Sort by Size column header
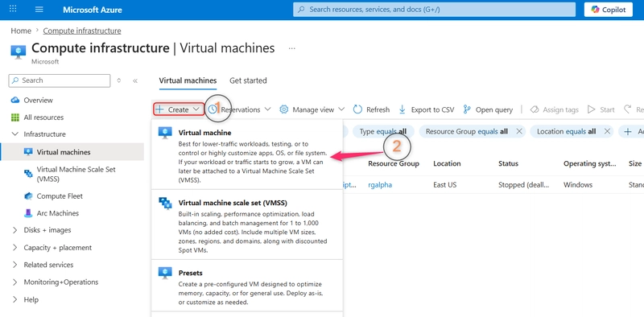The width and height of the screenshot is (644, 317). point(635,163)
